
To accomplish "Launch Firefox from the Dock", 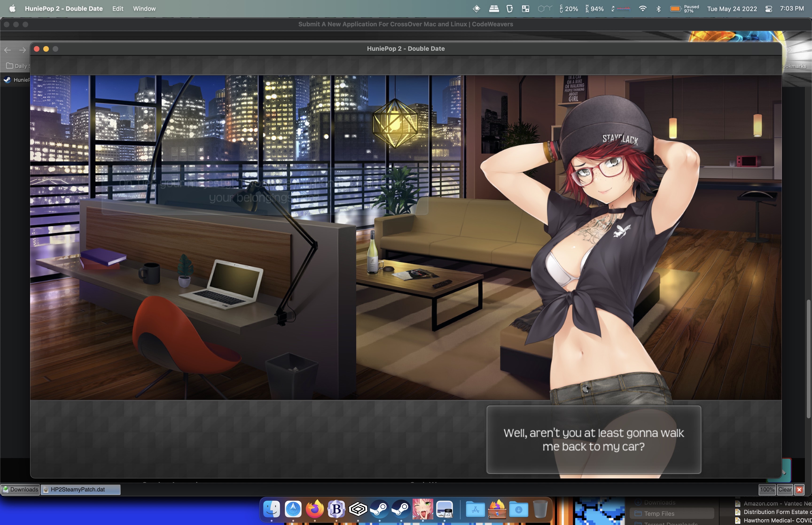I will pos(315,509).
